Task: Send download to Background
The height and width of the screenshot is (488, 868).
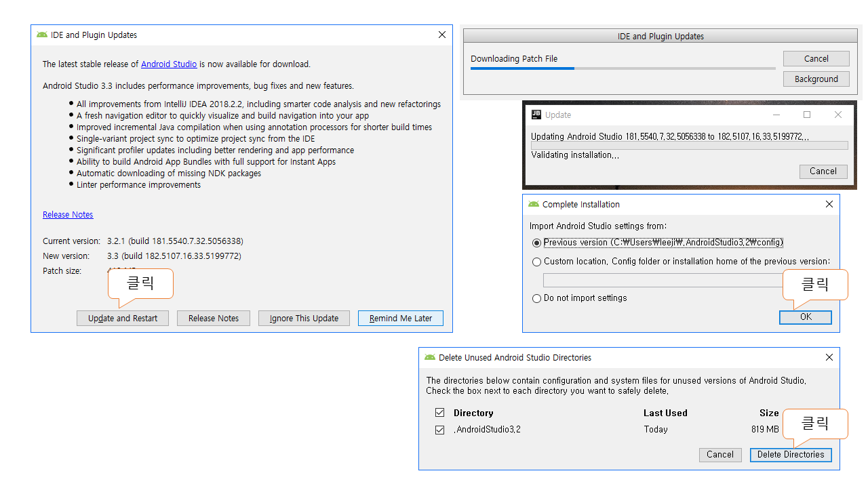Action: point(816,79)
